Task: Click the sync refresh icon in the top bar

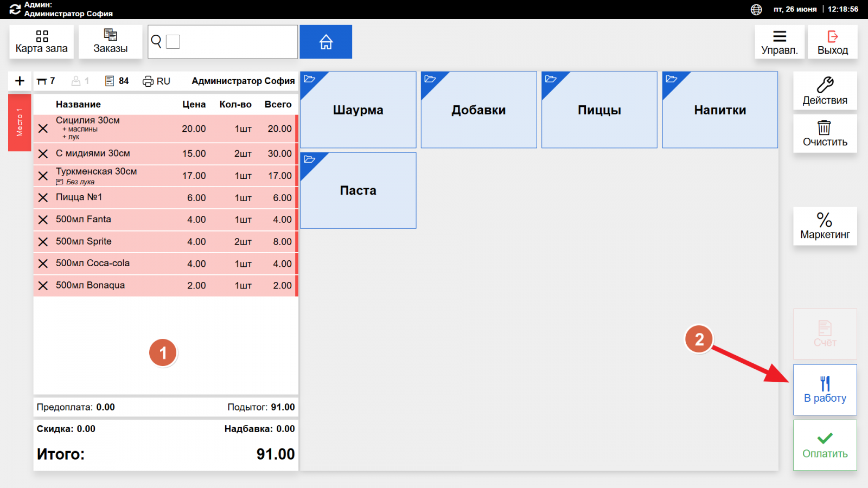Action: coord(15,9)
